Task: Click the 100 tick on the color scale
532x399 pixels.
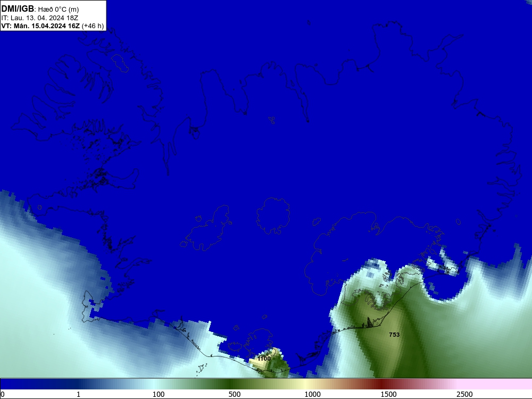Action: point(159,394)
